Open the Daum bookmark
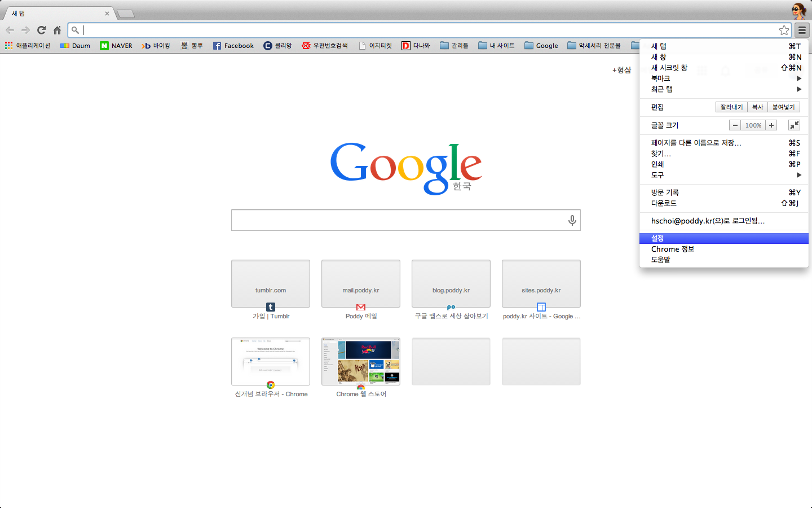This screenshot has width=812, height=508. click(x=75, y=46)
